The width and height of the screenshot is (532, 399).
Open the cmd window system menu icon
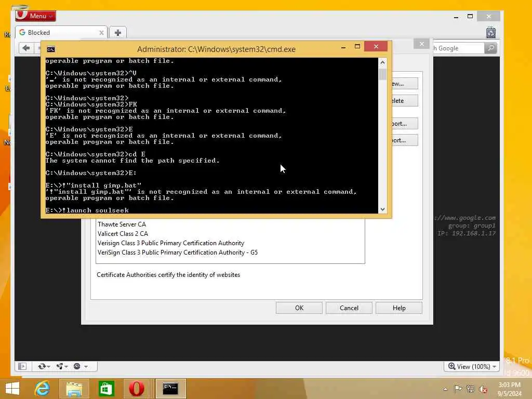tap(50, 49)
